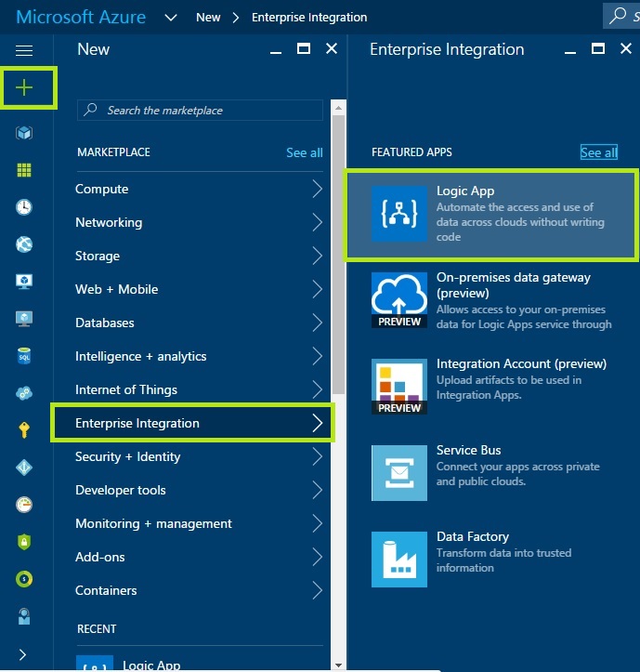Expand the Databases category arrow
The image size is (640, 672).
point(317,323)
